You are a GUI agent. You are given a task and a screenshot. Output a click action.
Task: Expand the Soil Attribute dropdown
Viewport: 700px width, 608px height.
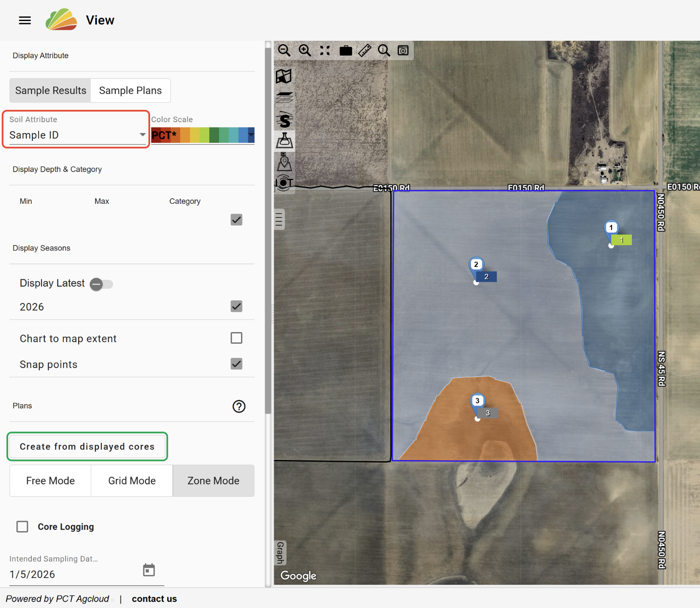(77, 135)
